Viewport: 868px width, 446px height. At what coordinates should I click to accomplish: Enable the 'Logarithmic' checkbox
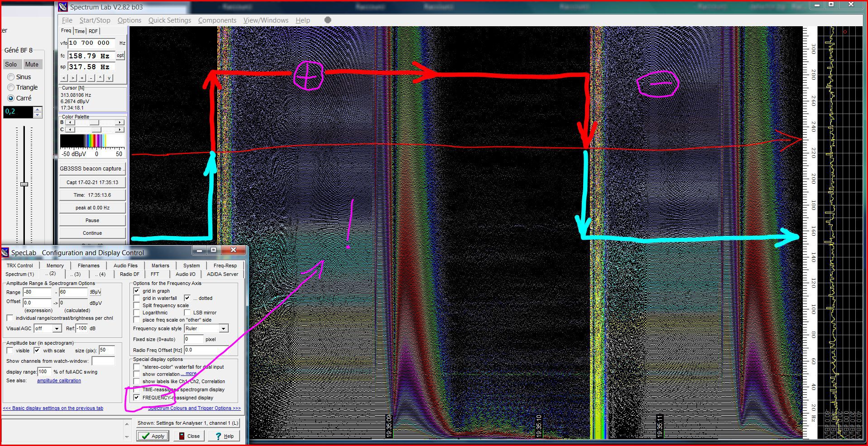pyautogui.click(x=137, y=313)
